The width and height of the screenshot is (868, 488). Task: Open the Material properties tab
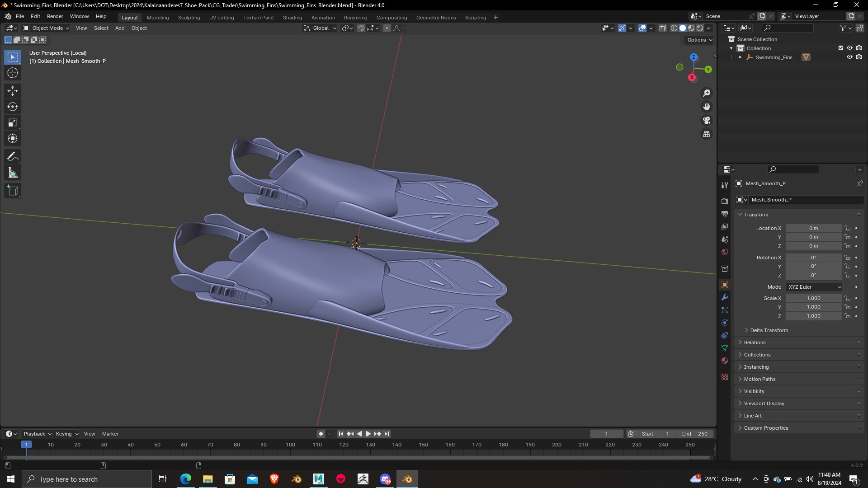tap(725, 361)
